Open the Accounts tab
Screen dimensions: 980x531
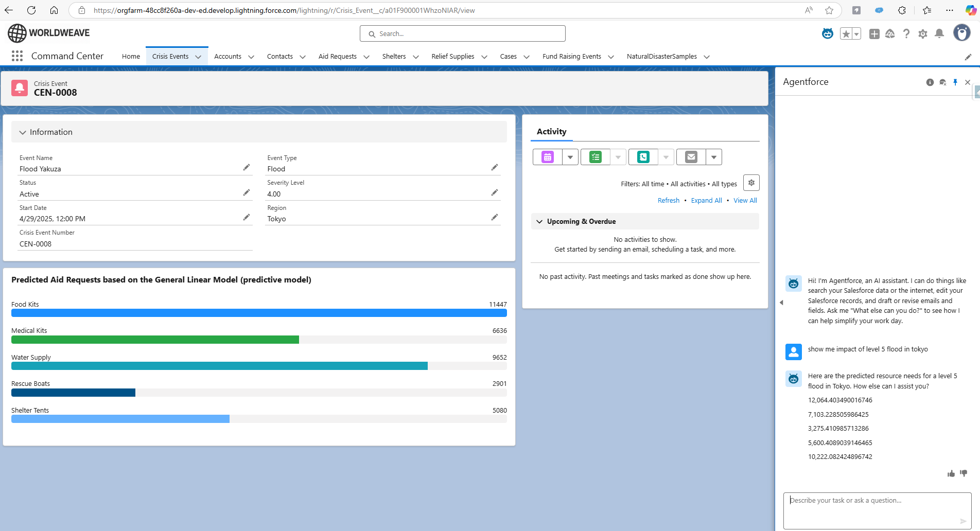point(227,57)
